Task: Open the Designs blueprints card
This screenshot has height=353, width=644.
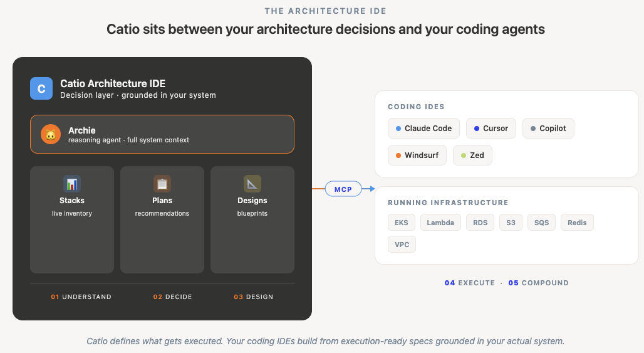Action: [252, 220]
